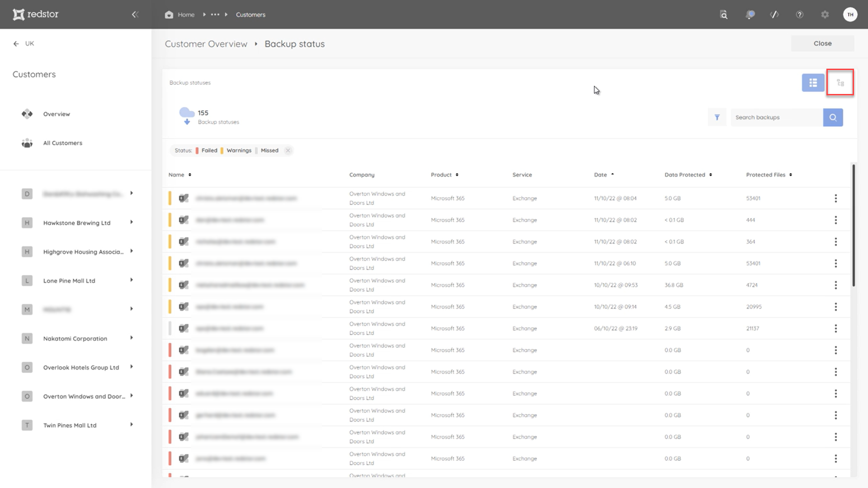Open the search icon in top bar

(724, 14)
